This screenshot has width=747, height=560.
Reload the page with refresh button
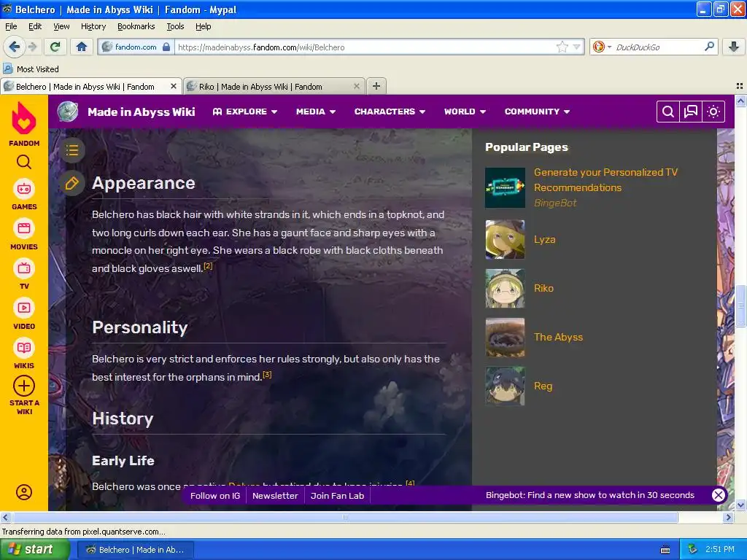point(55,47)
